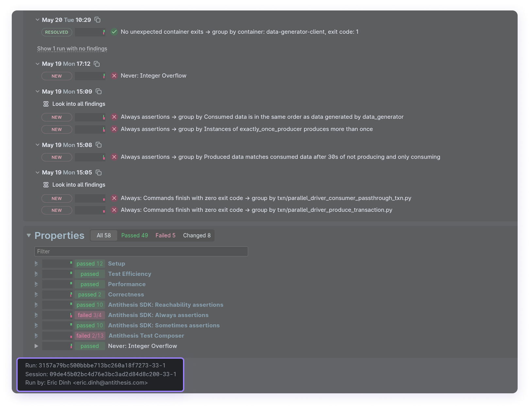
Task: Click the red X icon beside Never: Integer Overflow finding
Action: [114, 76]
